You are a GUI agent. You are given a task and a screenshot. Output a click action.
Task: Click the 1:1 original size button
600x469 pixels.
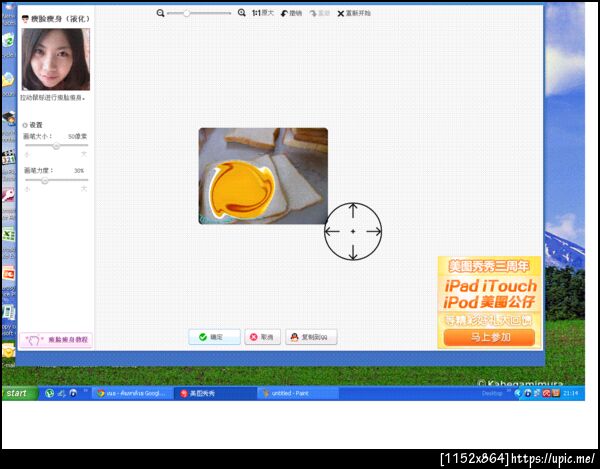coord(263,13)
